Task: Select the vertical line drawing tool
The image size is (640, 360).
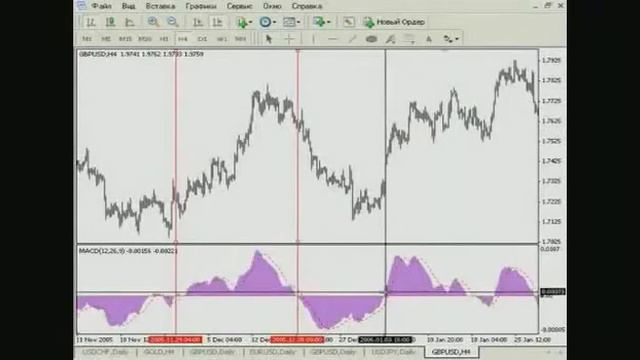Action: click(x=313, y=39)
